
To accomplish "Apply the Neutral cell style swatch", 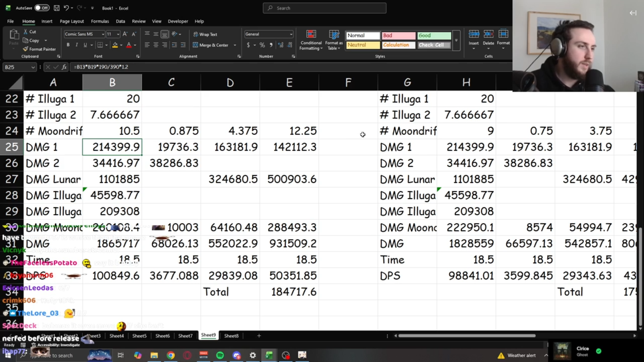I will (363, 45).
